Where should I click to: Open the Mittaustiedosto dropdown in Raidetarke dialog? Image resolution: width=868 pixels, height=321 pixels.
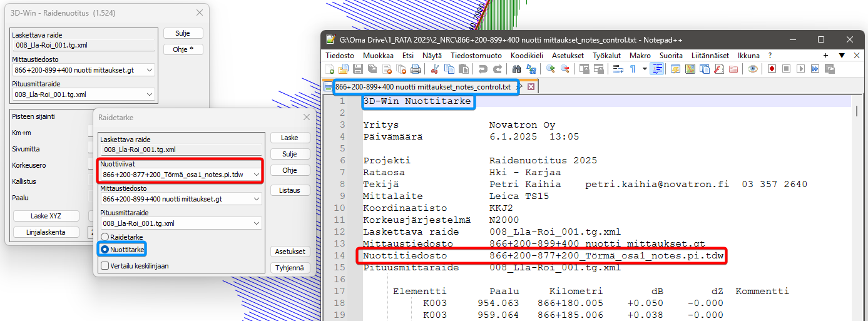(255, 199)
